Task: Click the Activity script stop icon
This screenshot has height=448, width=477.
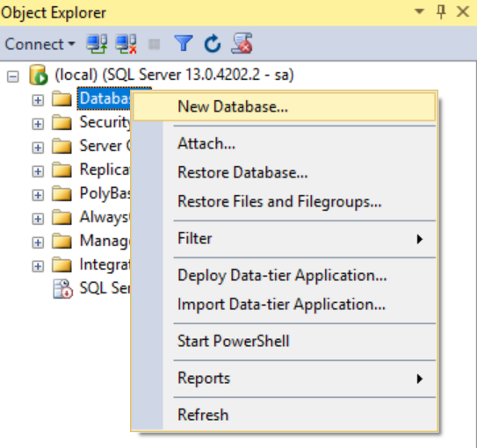Action: [242, 43]
